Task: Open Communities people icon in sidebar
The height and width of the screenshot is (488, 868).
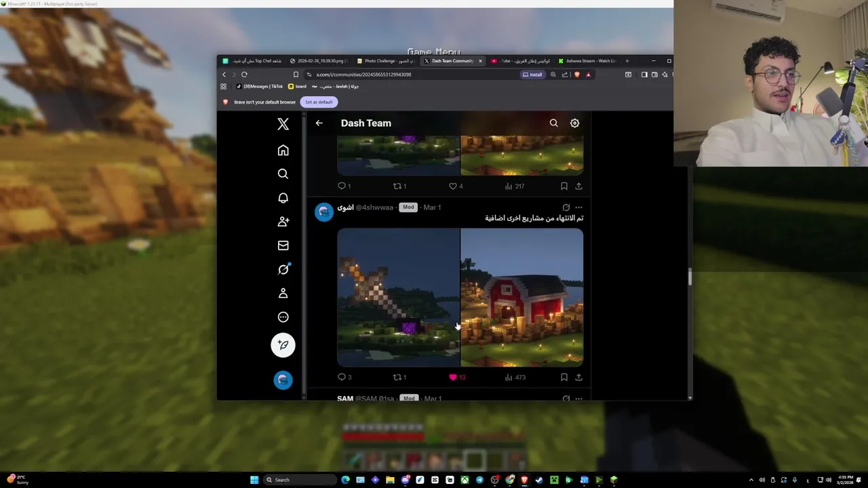Action: point(283,222)
